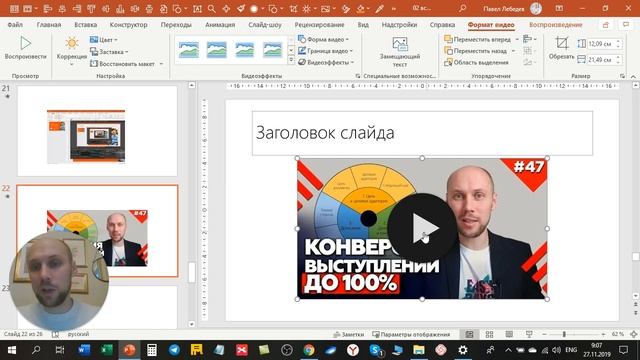Click the comments icon on ribbon tab row
Image resolution: width=640 pixels, height=360 pixels.
coord(626,25)
